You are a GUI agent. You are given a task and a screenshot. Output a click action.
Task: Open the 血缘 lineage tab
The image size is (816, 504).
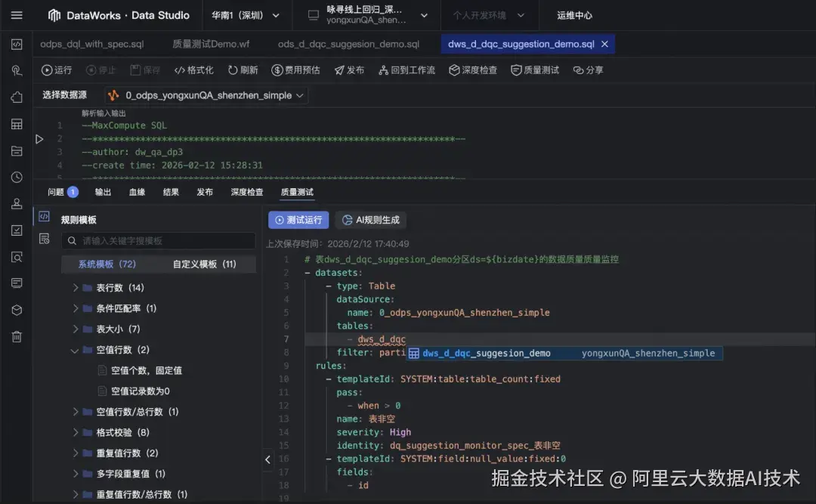[x=137, y=192]
